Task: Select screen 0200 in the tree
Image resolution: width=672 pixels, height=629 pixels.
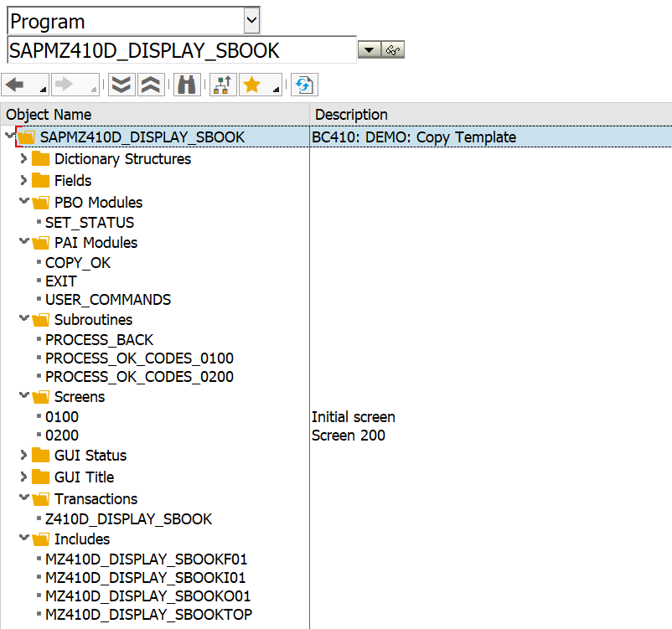Action: coord(62,436)
